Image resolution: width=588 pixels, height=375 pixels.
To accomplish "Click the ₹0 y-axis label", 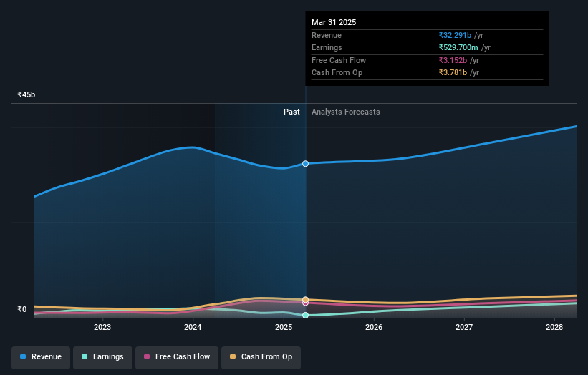I will click(22, 309).
